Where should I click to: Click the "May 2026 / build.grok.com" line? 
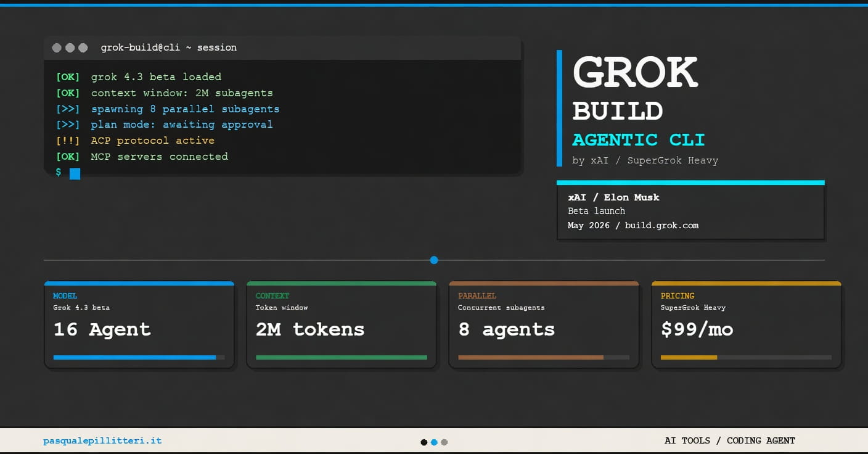633,225
